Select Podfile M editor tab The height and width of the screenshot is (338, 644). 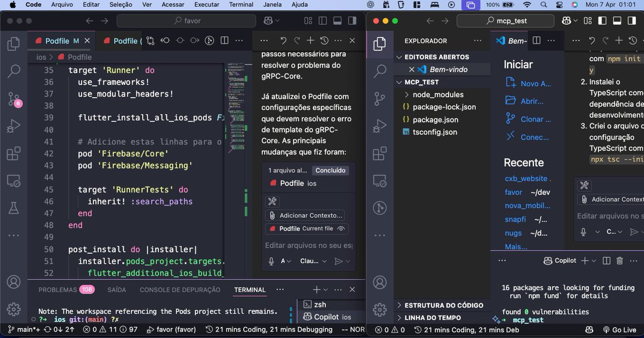point(62,41)
